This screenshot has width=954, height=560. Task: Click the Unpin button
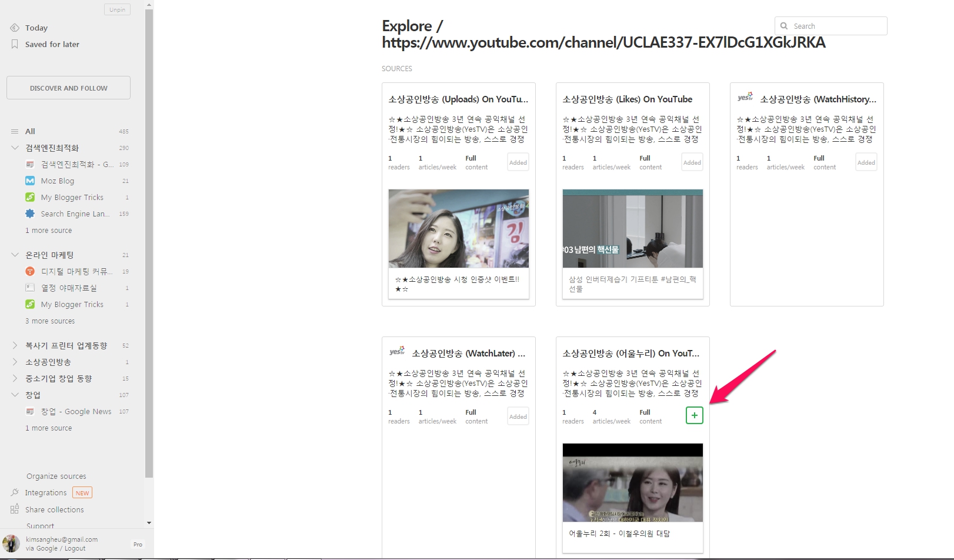pyautogui.click(x=117, y=9)
